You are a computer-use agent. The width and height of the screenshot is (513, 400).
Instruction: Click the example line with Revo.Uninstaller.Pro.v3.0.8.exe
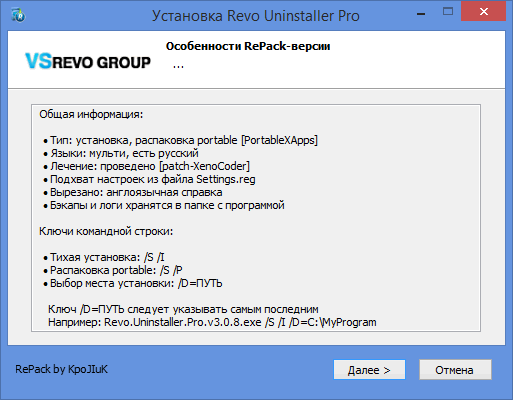point(212,322)
